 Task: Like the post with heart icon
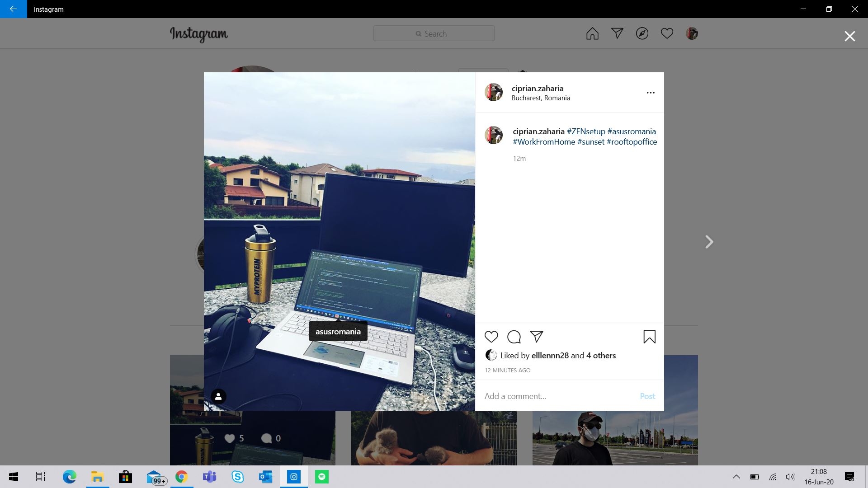491,337
